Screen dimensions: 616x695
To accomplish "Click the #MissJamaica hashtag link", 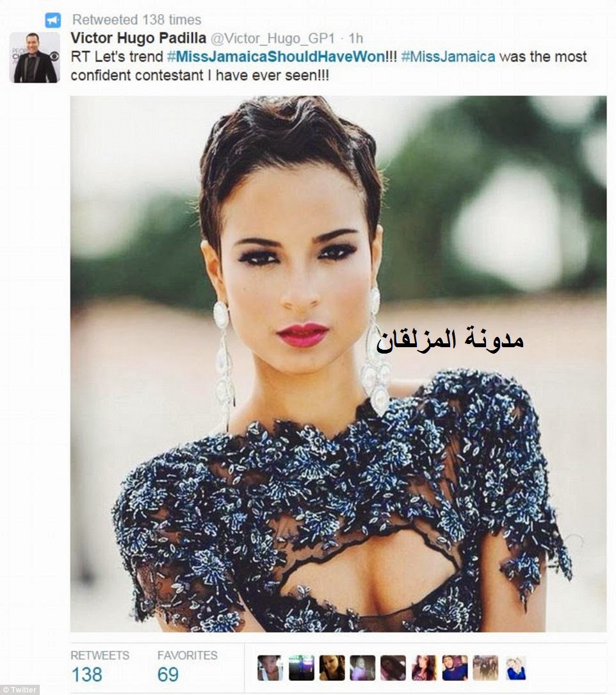I will (x=448, y=57).
